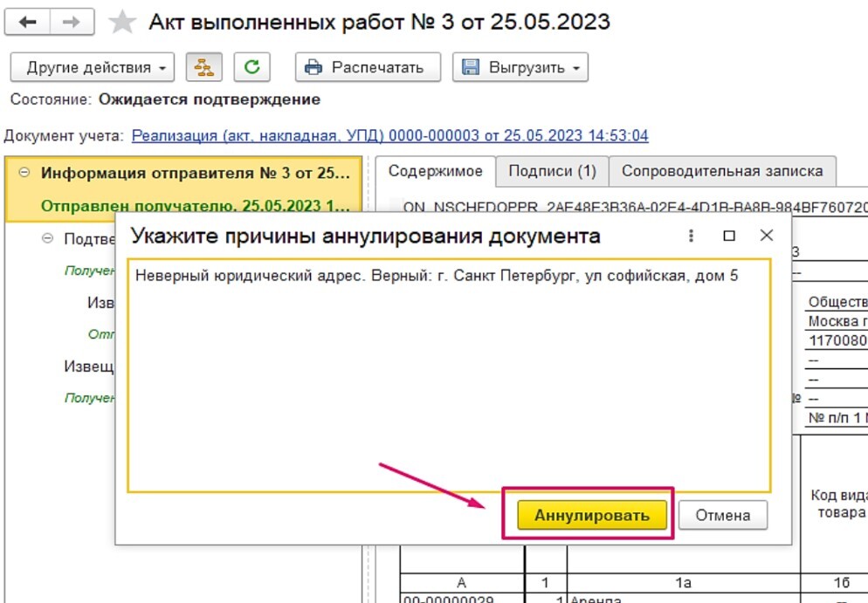Switch to the Подписи (1) tab
868x603 pixels.
tap(552, 171)
